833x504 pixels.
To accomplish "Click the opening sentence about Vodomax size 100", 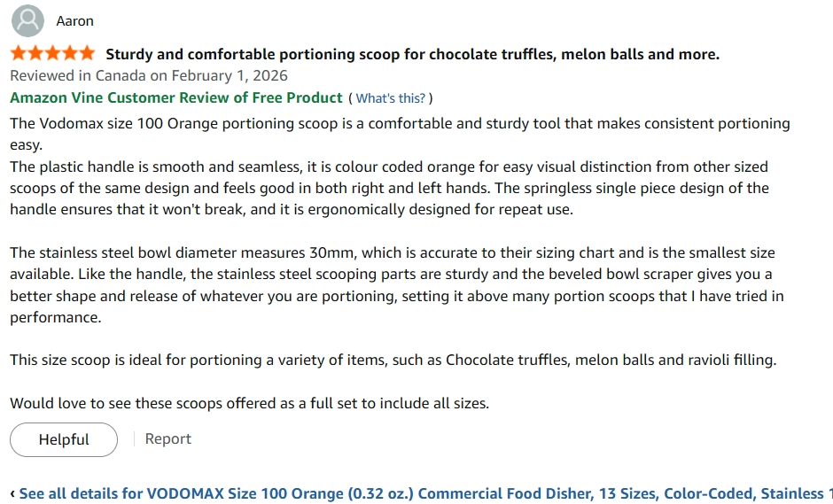I will point(400,134).
